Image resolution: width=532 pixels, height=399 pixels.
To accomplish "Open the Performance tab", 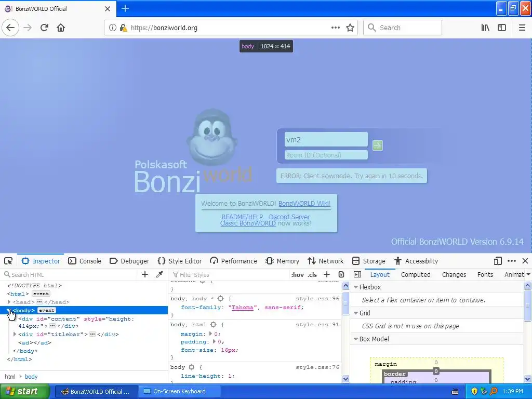I will 233,261.
